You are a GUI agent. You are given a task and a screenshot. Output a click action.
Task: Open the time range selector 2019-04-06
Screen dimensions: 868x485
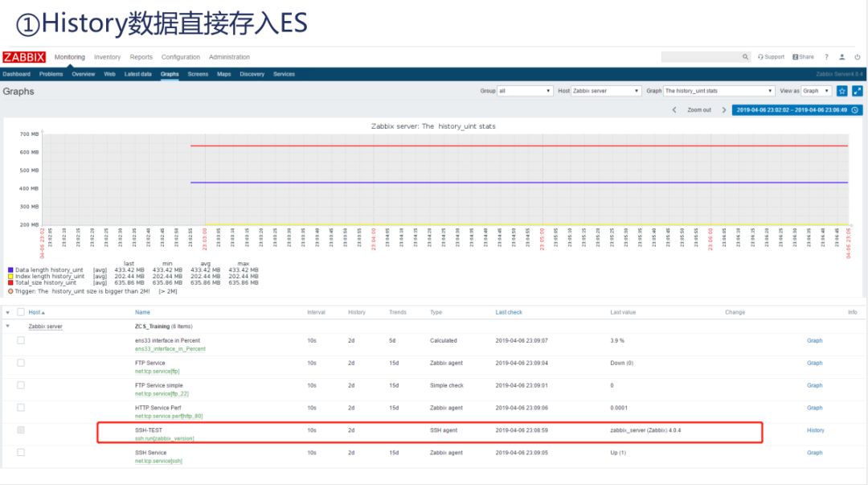pos(797,109)
